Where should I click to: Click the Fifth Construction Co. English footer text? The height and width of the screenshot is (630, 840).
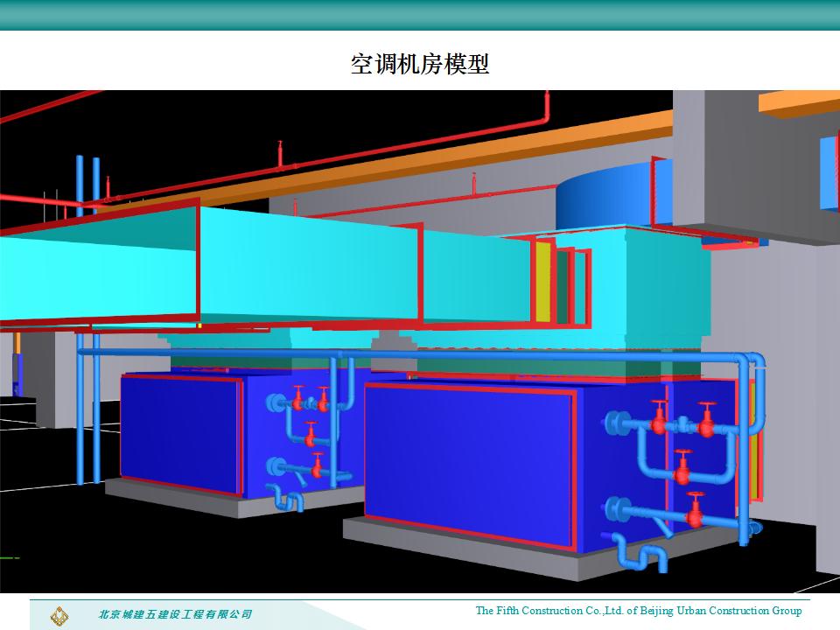pos(638,611)
